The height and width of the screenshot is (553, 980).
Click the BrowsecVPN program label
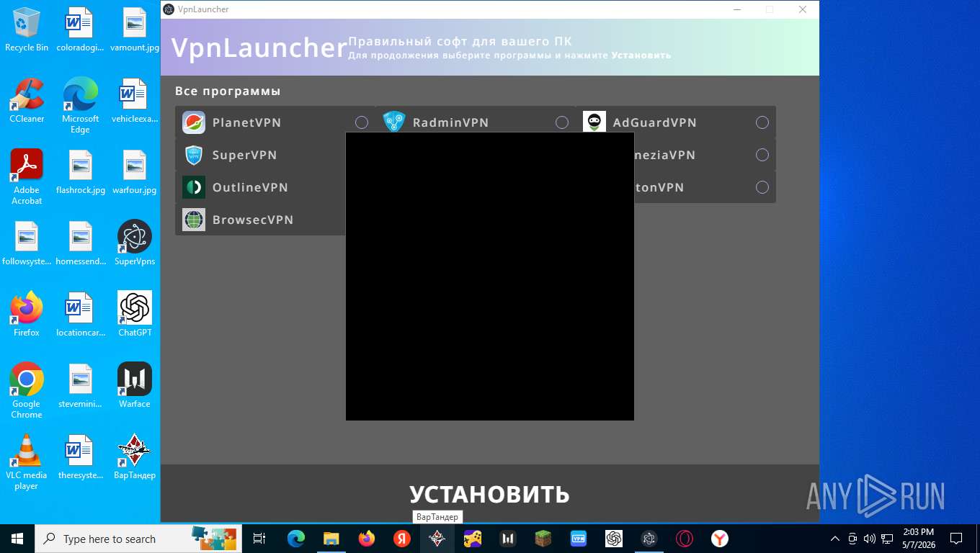pyautogui.click(x=253, y=220)
